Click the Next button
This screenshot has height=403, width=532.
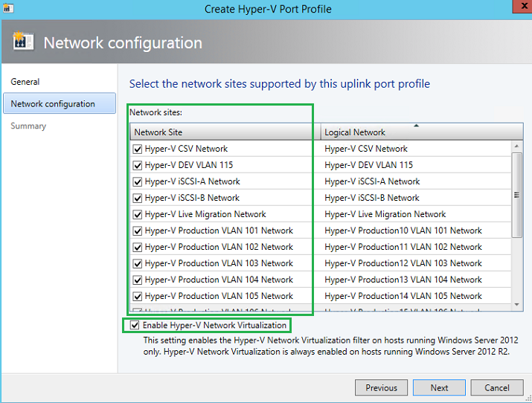439,387
